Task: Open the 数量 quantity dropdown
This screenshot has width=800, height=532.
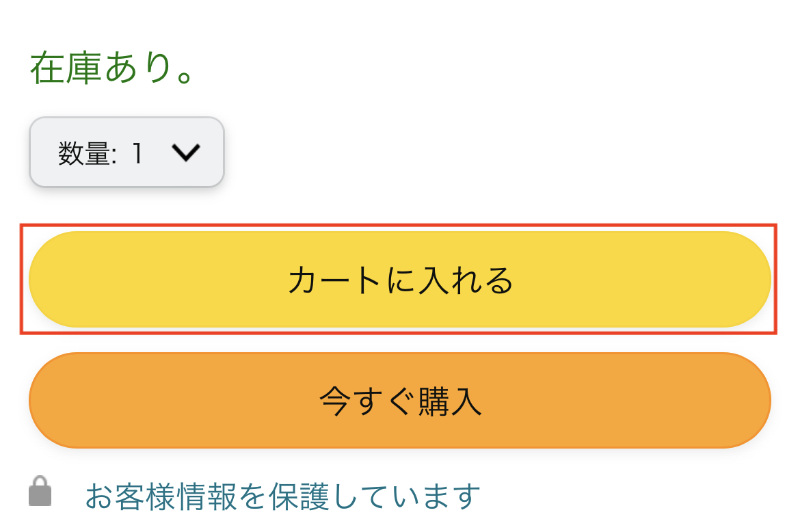Action: point(126,152)
